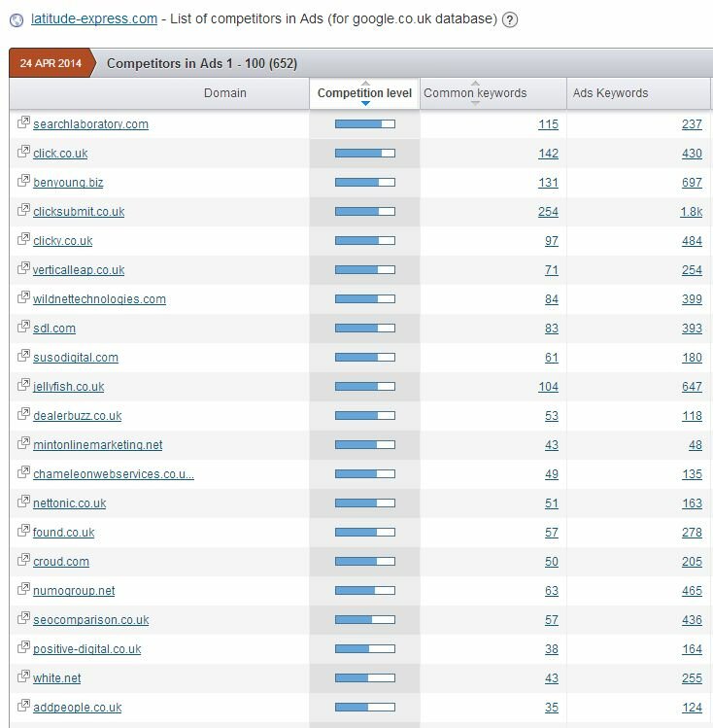Click the Domain column header
The height and width of the screenshot is (728, 713).
pyautogui.click(x=225, y=93)
